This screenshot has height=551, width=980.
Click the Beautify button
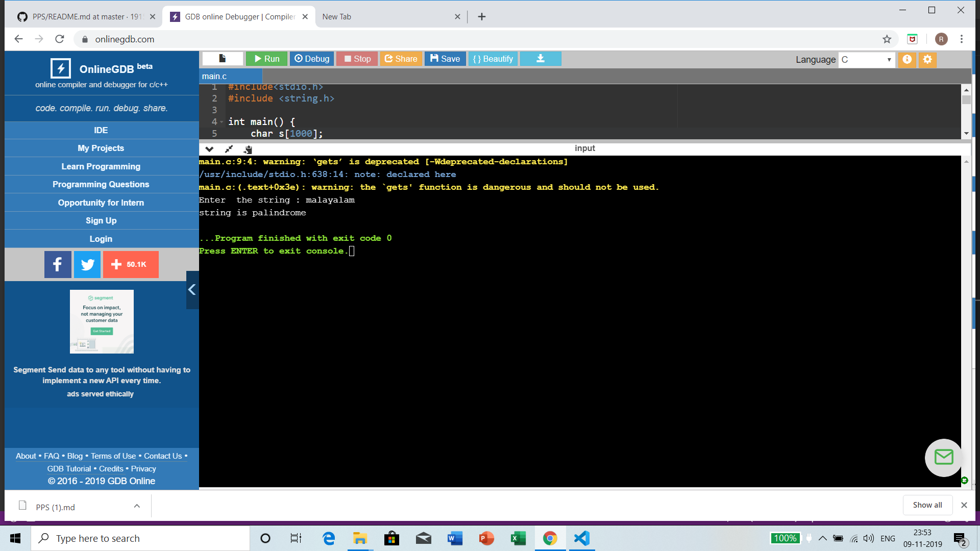click(x=493, y=59)
